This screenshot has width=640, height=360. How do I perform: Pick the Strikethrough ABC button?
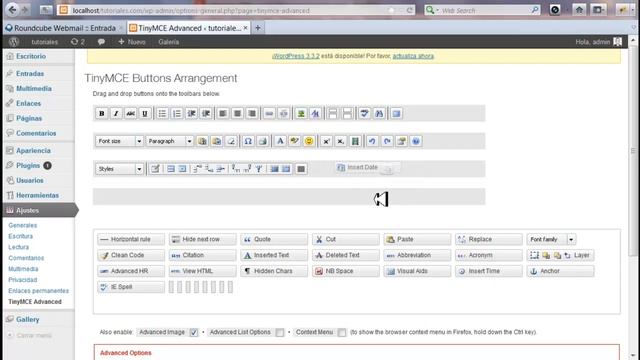(130, 113)
